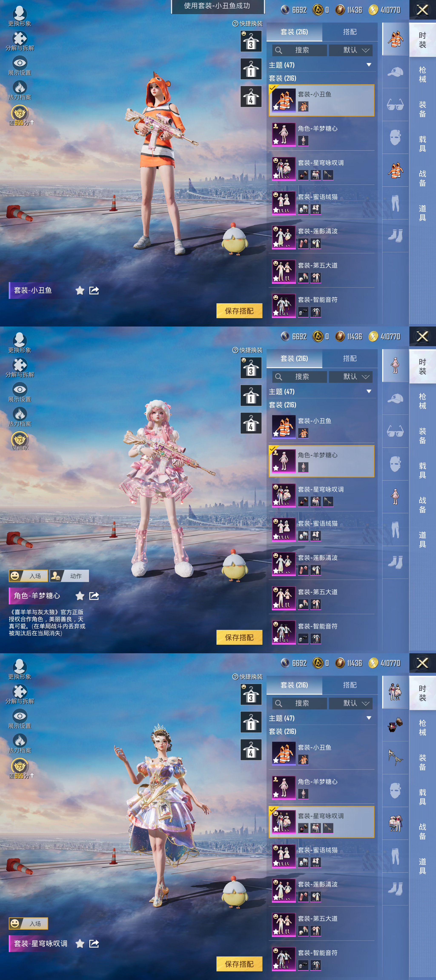Pick 套装-第五大道 in the 星穹咏叹调 preview screen list
436x980 pixels.
(321, 924)
